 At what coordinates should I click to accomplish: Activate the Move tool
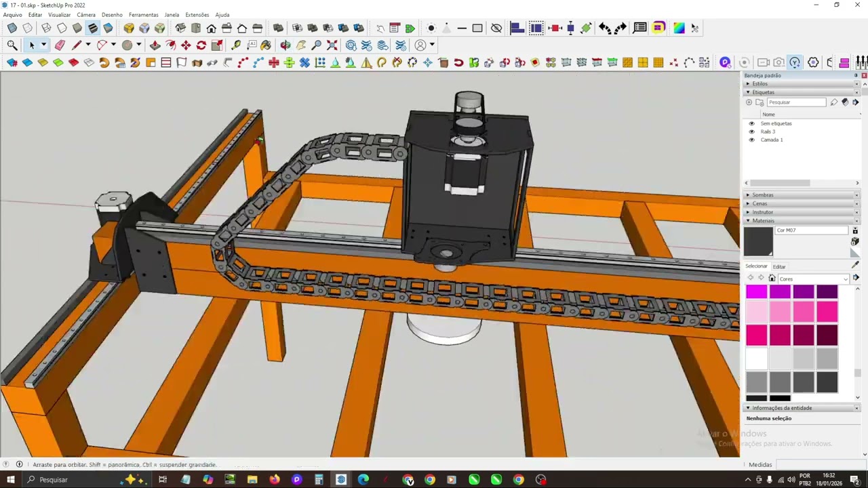tap(186, 45)
